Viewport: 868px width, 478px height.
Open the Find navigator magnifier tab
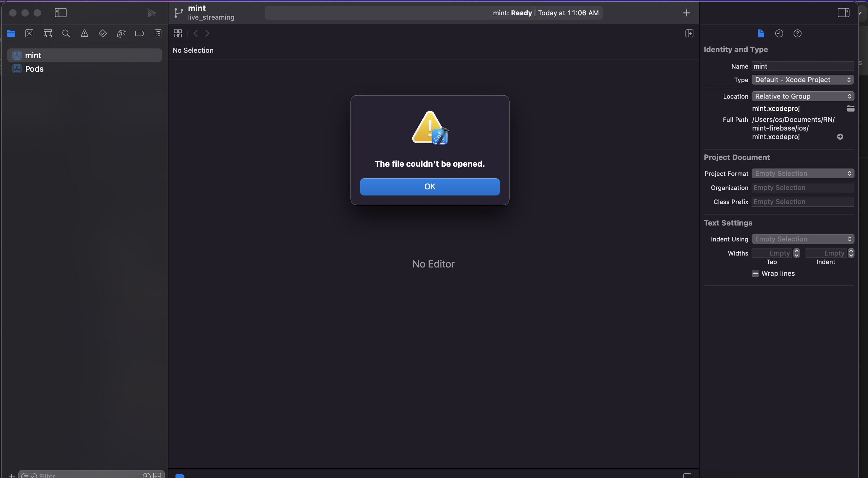(66, 33)
